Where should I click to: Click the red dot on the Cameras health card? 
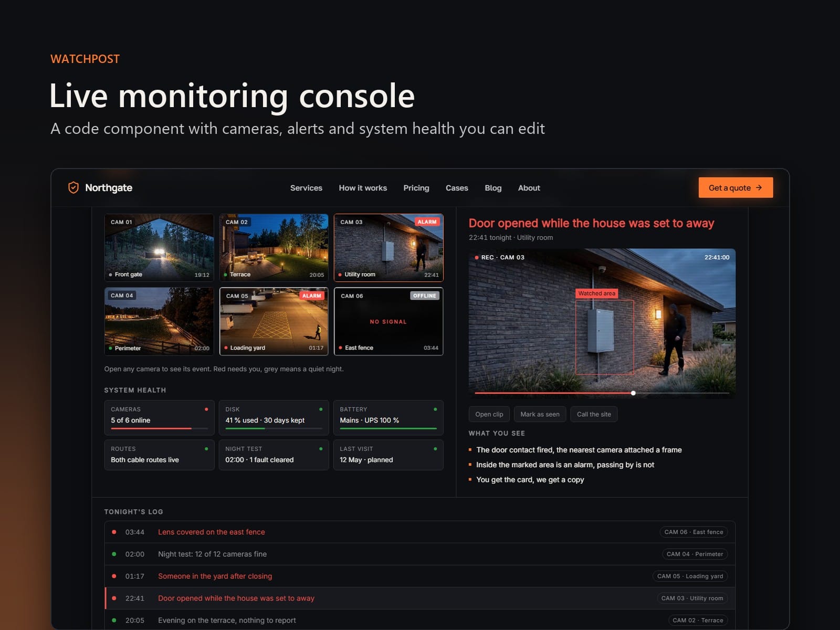click(x=206, y=409)
